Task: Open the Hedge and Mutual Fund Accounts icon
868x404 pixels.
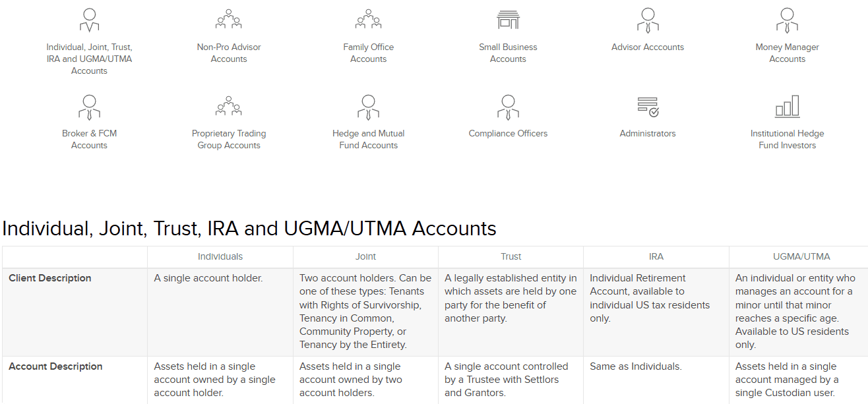Action: pos(369,106)
